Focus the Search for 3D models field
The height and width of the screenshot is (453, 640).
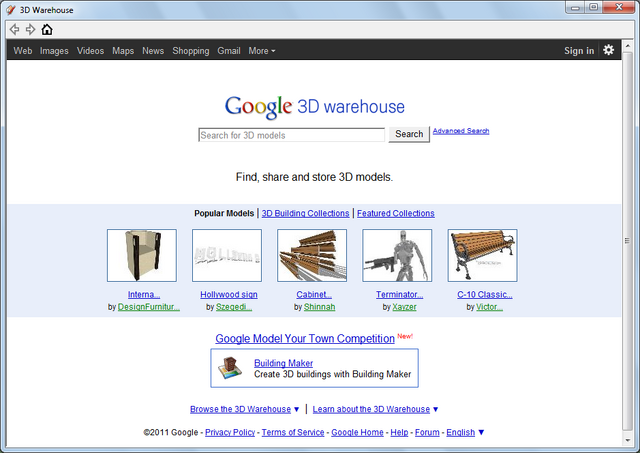[x=291, y=135]
